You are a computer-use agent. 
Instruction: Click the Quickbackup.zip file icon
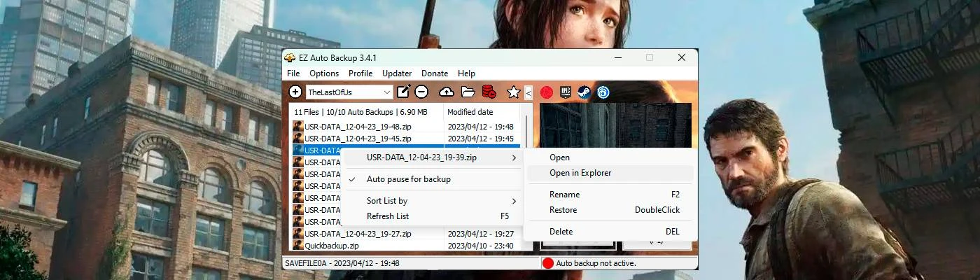point(298,246)
